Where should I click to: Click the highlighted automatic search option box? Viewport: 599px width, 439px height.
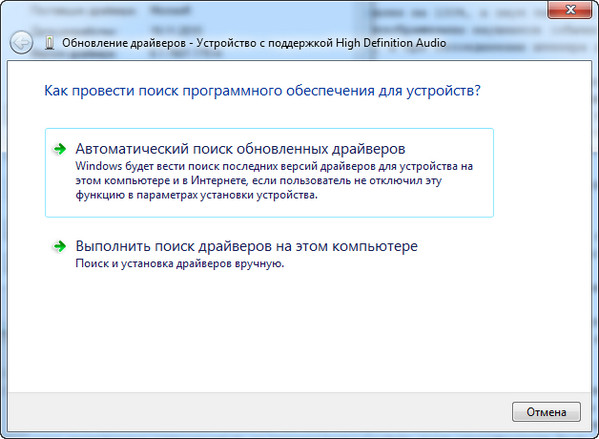[x=269, y=173]
